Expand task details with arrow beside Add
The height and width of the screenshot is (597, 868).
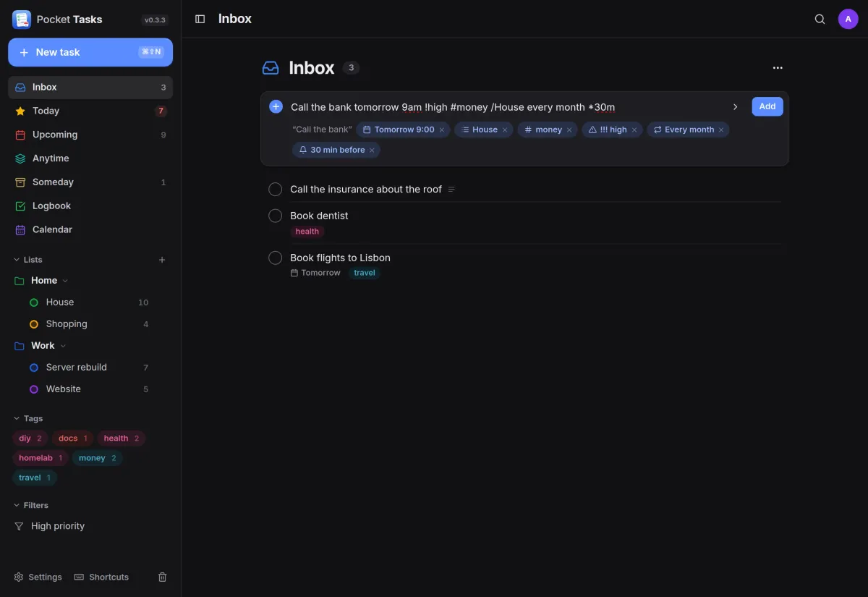click(735, 107)
